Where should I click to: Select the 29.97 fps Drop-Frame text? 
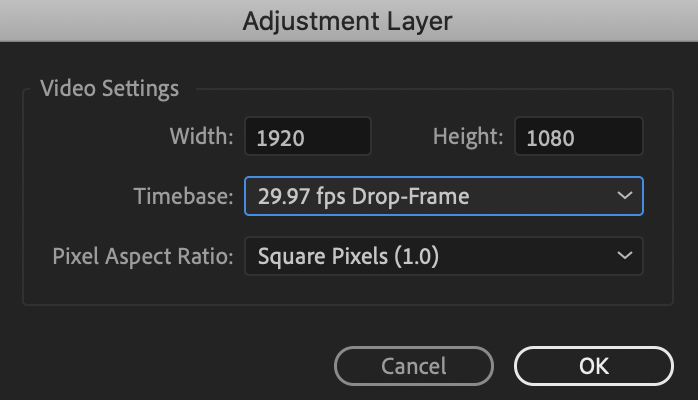(363, 197)
